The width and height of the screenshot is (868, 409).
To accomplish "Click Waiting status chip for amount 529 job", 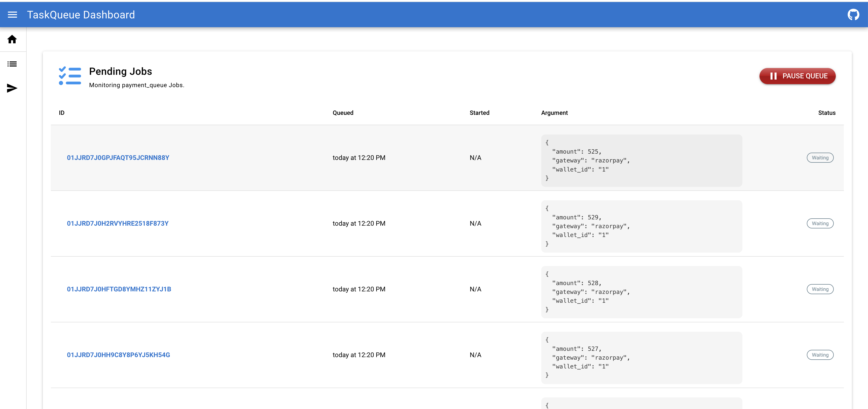I will [819, 224].
